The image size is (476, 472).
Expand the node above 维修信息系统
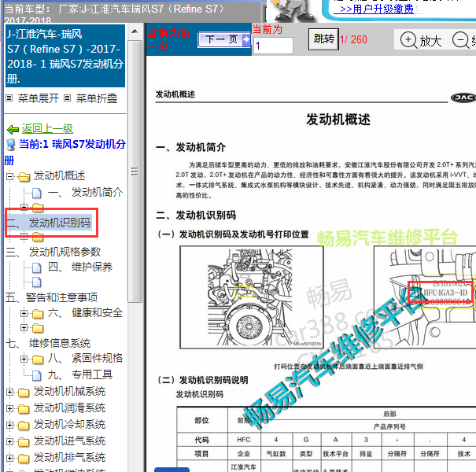coord(24,327)
